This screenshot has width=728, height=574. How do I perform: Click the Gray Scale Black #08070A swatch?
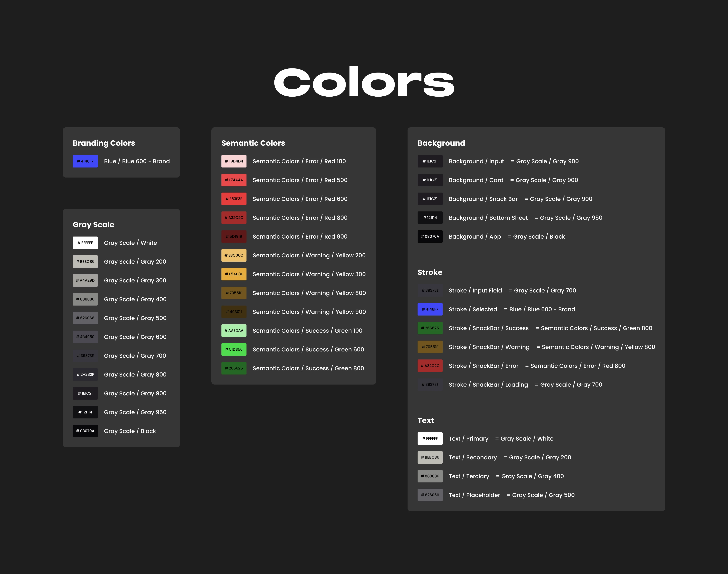pyautogui.click(x=85, y=431)
